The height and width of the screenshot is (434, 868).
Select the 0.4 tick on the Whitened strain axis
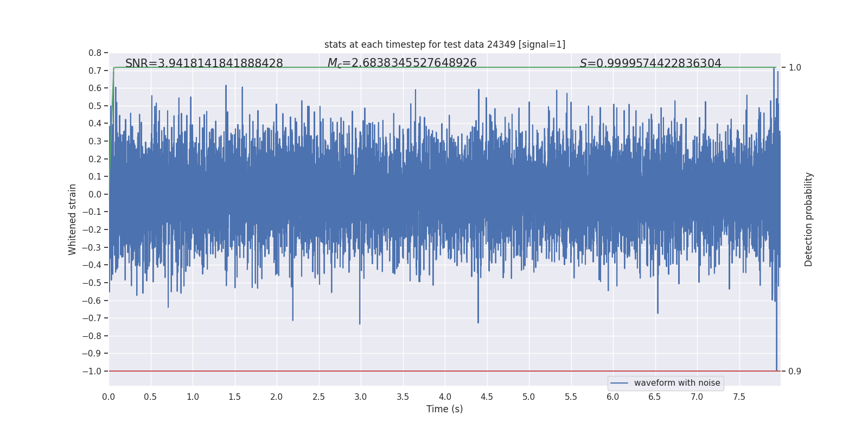[x=95, y=124]
